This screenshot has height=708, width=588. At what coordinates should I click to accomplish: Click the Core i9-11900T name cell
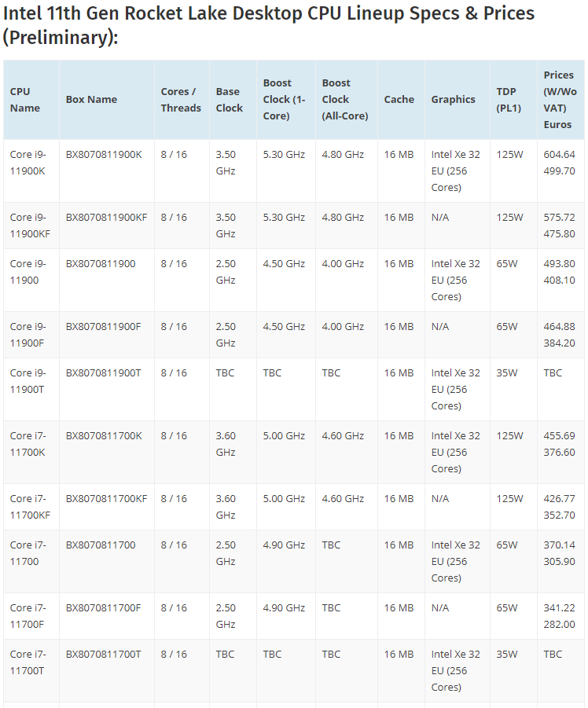click(28, 381)
